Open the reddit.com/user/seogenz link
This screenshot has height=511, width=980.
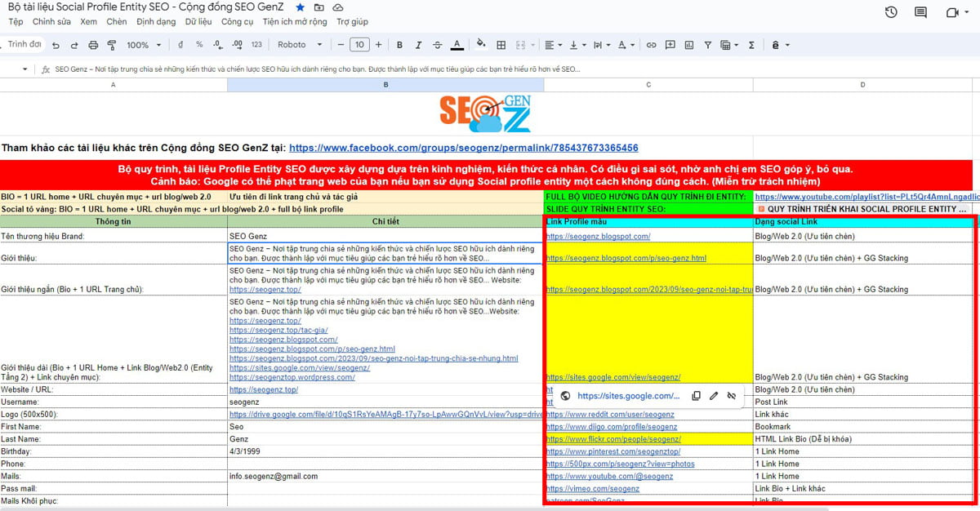coord(610,415)
